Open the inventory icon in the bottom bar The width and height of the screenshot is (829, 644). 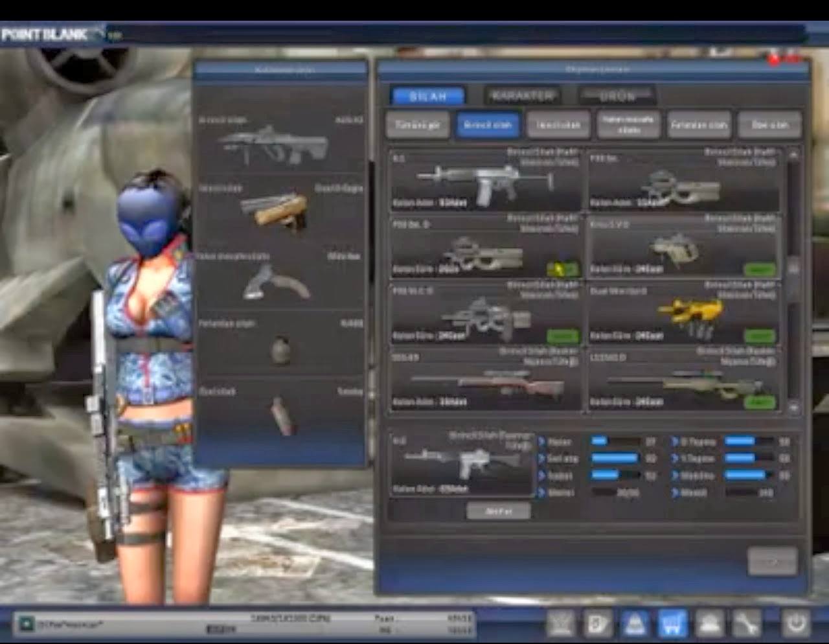(635, 624)
